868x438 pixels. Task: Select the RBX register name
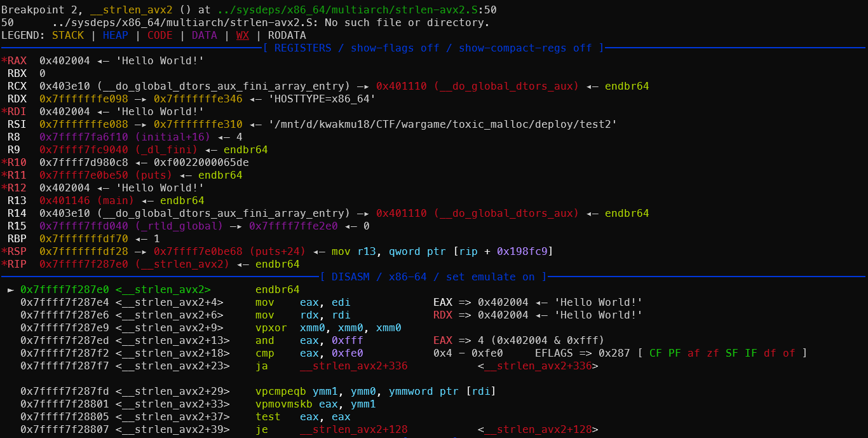(x=17, y=73)
